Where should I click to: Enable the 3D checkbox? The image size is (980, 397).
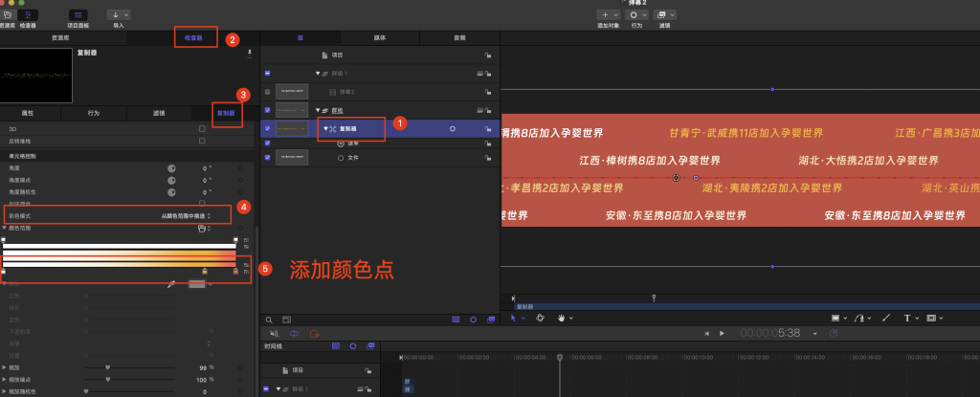201,127
